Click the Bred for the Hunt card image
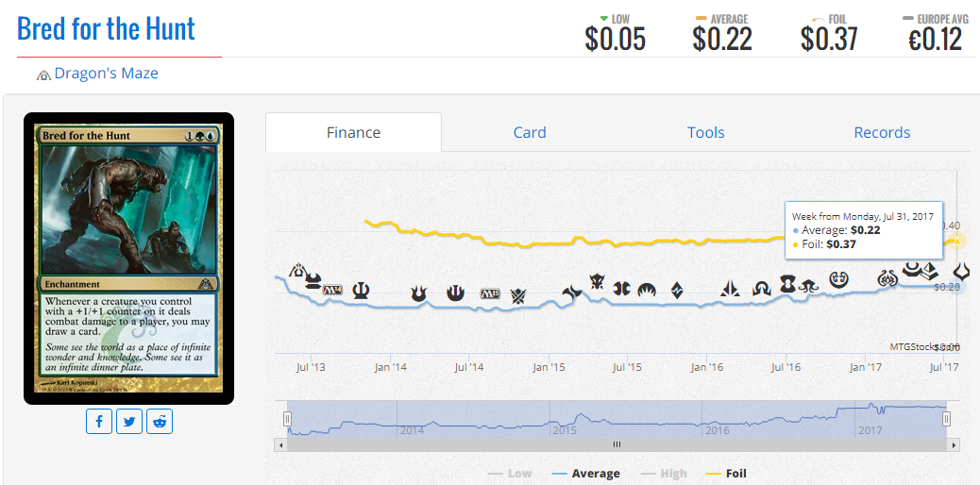 [128, 259]
